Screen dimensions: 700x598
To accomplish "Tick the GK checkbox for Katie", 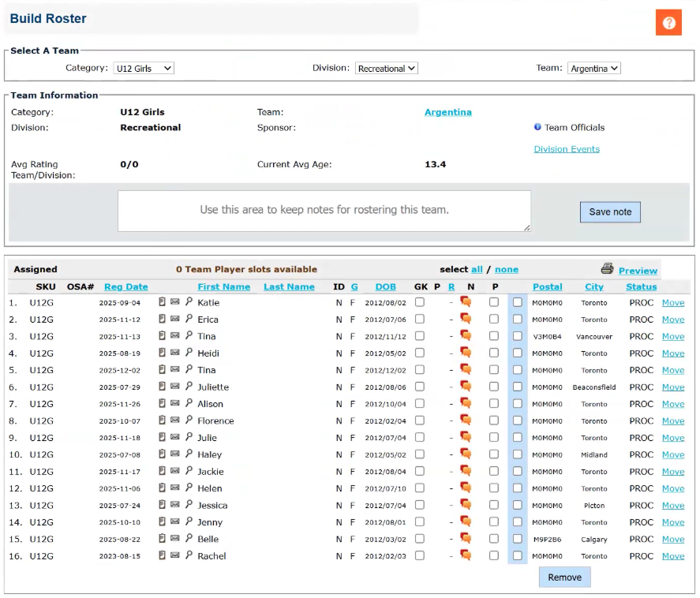I will coord(420,302).
